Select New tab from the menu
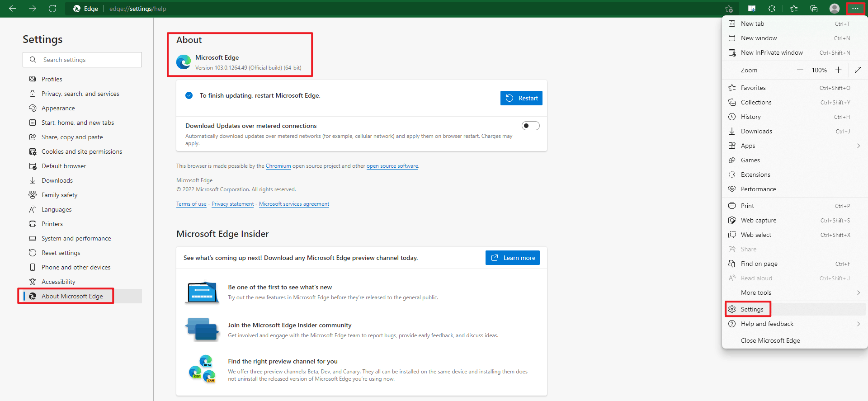Viewport: 868px width, 401px height. [794, 24]
